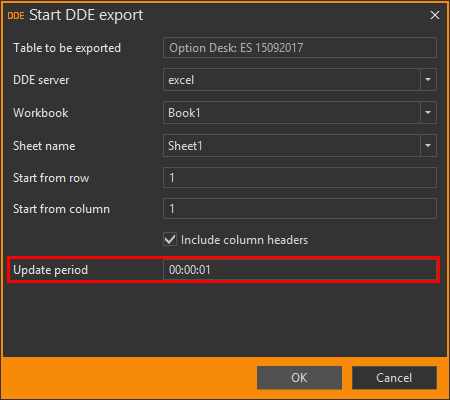Click the 'Start from column' label
Screen dimensions: 450x400
pos(61,209)
